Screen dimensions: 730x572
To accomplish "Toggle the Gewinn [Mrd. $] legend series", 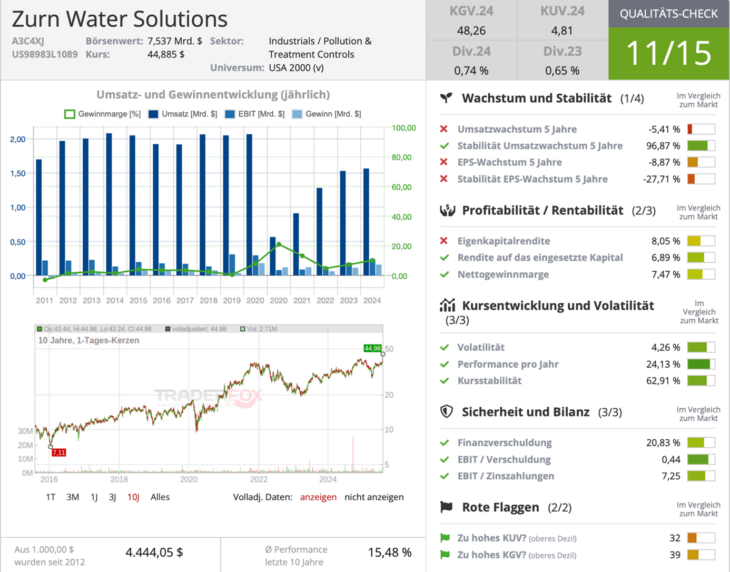I will click(326, 114).
